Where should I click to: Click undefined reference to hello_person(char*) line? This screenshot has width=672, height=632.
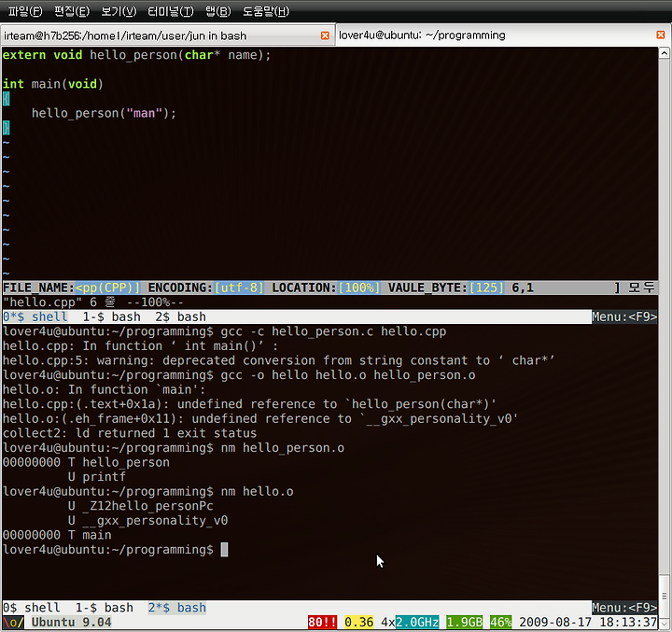(x=249, y=404)
